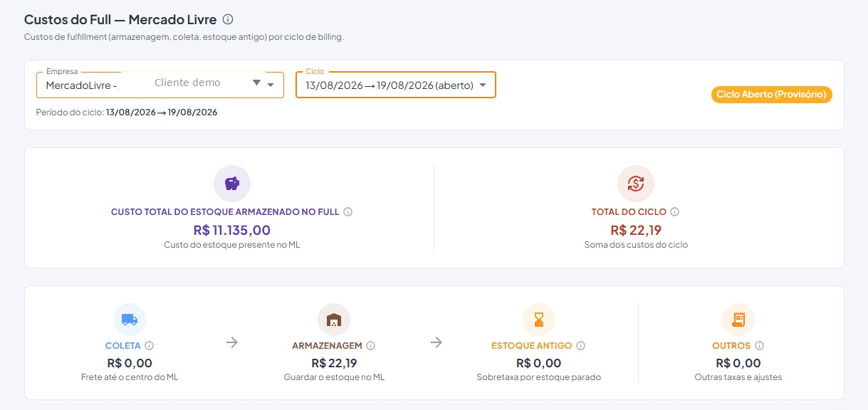Click info icon next to Custo Total do Estoque
The width and height of the screenshot is (868, 410).
(x=347, y=212)
